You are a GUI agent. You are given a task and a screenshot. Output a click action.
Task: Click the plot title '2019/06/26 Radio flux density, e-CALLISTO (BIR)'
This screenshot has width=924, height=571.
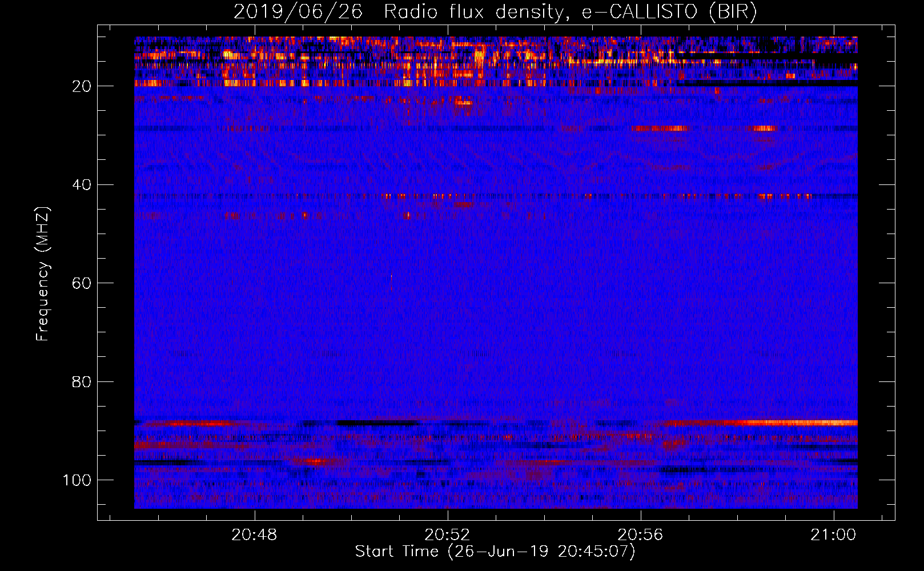click(x=495, y=12)
